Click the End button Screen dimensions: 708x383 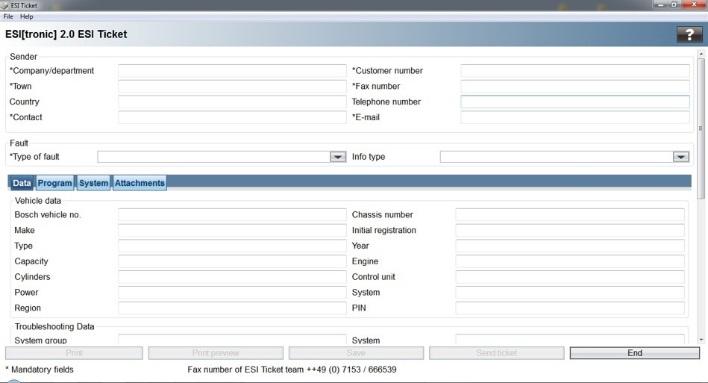[x=635, y=353]
